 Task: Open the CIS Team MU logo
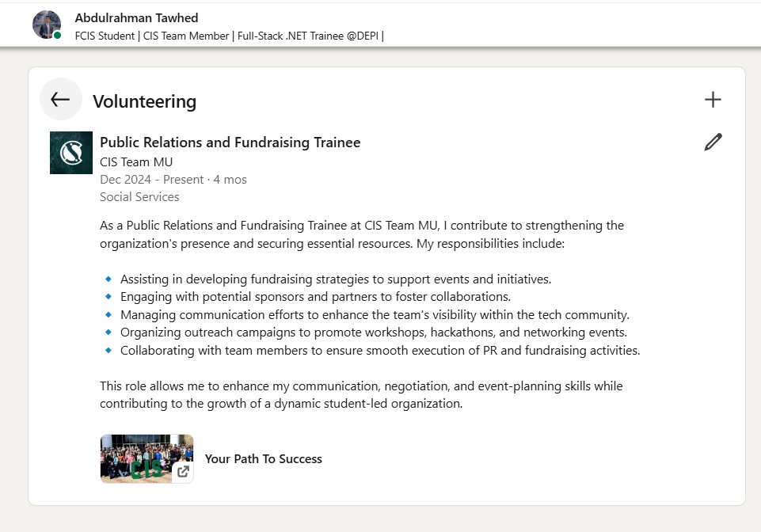tap(71, 153)
